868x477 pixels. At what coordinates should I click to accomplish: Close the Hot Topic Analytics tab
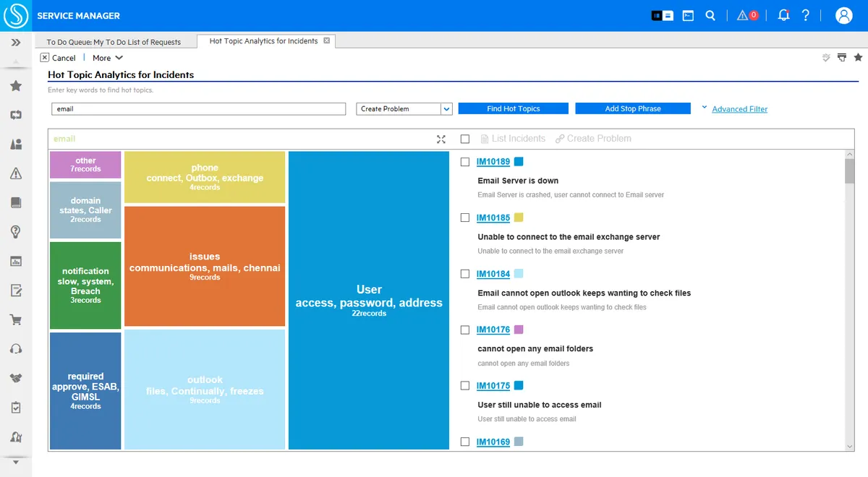pyautogui.click(x=327, y=41)
